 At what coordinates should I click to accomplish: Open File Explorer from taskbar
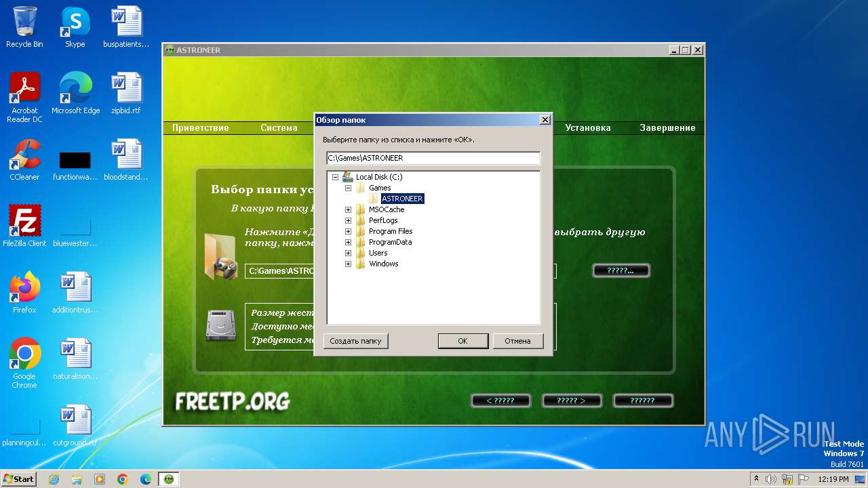(x=77, y=479)
